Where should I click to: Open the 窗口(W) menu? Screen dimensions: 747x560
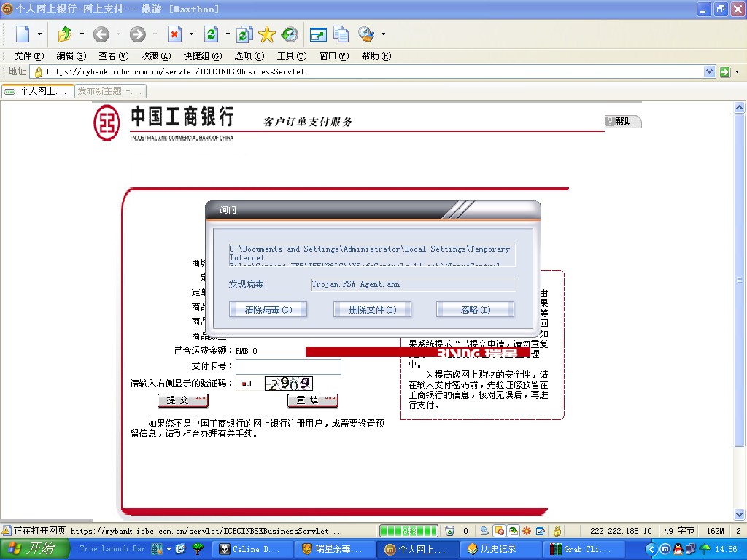(334, 56)
